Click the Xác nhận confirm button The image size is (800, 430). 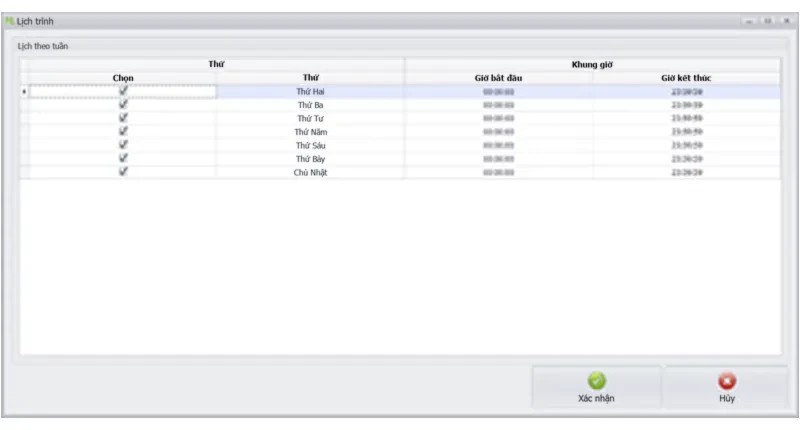pos(596,387)
